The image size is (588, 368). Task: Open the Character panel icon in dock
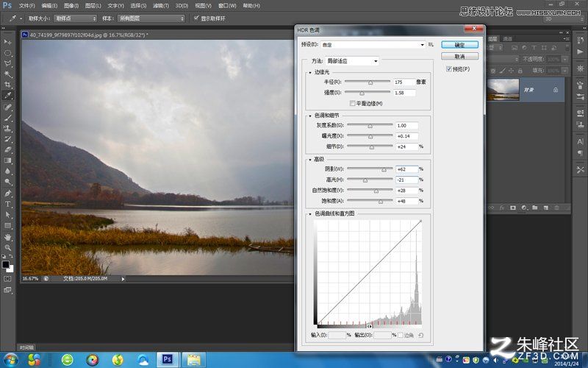click(580, 141)
